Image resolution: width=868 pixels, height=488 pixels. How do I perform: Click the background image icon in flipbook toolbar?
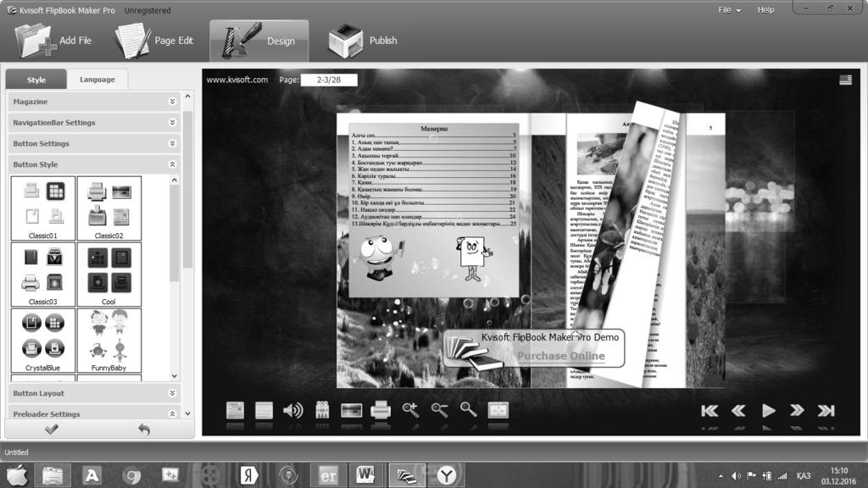352,411
